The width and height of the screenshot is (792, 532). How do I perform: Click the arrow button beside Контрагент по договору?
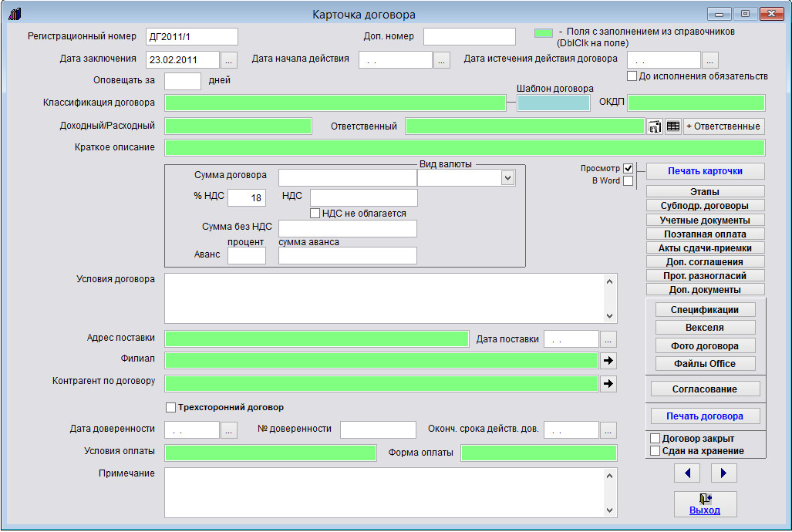608,383
